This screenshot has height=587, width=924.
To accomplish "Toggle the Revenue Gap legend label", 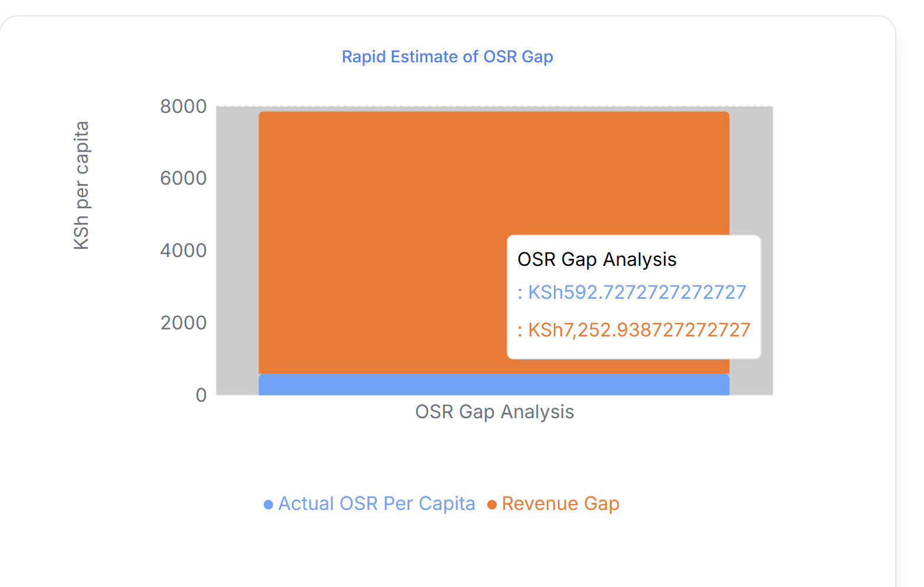I will click(560, 503).
